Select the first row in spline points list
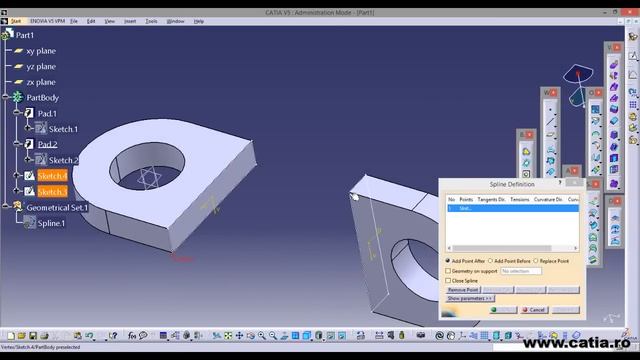 pyautogui.click(x=513, y=208)
